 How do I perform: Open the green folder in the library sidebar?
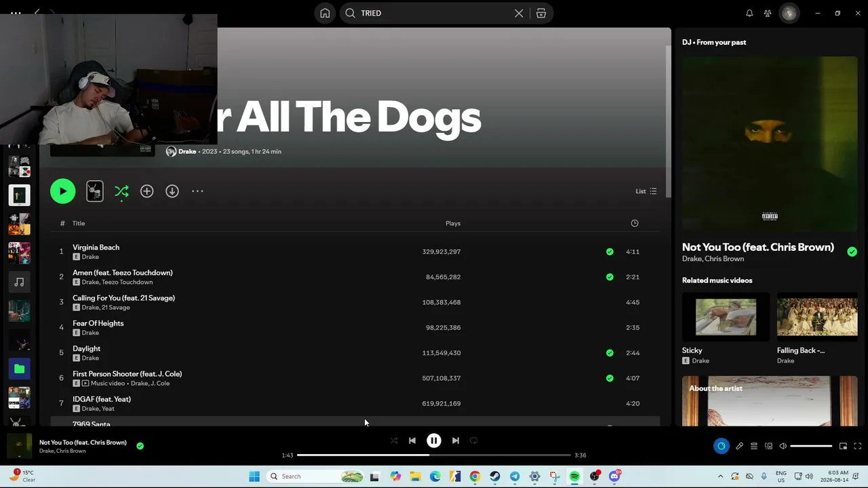(19, 369)
